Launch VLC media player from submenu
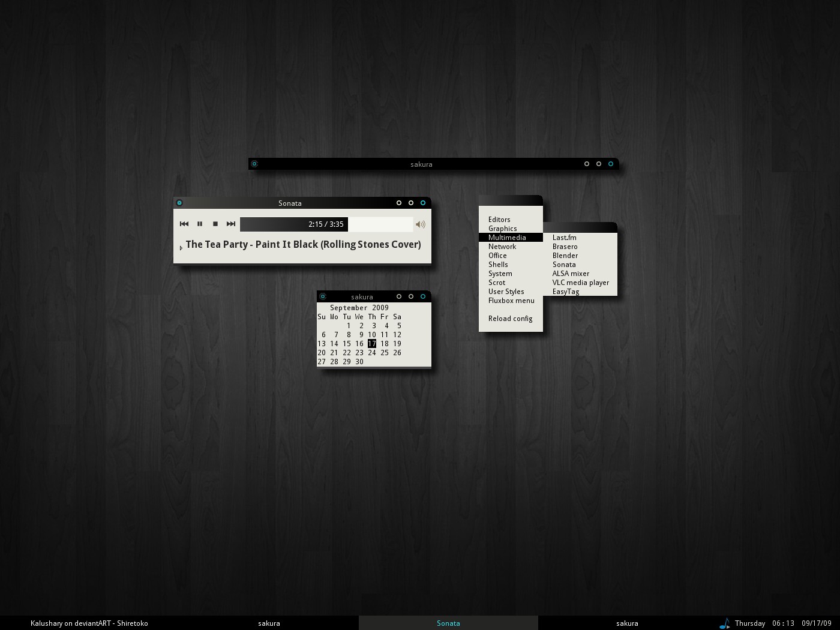Screen dimensions: 840x630 [x=580, y=283]
